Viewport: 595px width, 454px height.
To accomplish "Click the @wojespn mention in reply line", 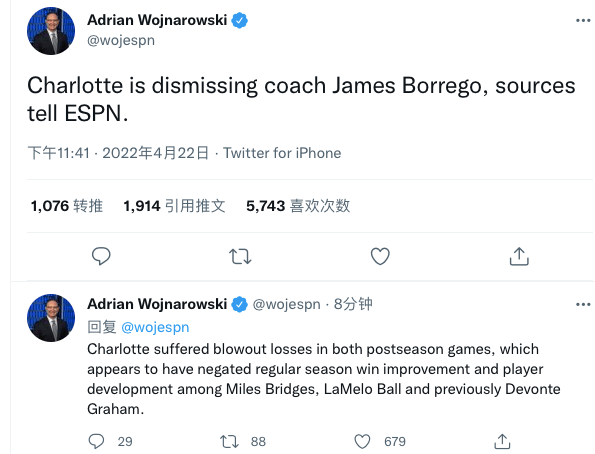I will click(x=155, y=327).
